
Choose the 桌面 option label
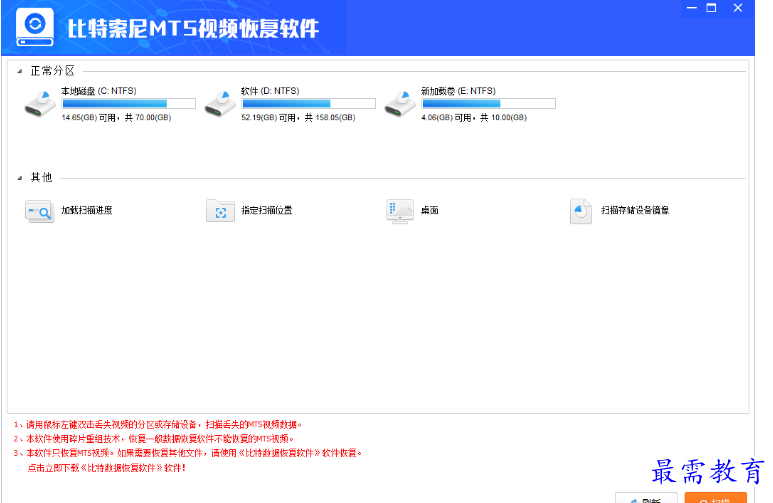[430, 211]
